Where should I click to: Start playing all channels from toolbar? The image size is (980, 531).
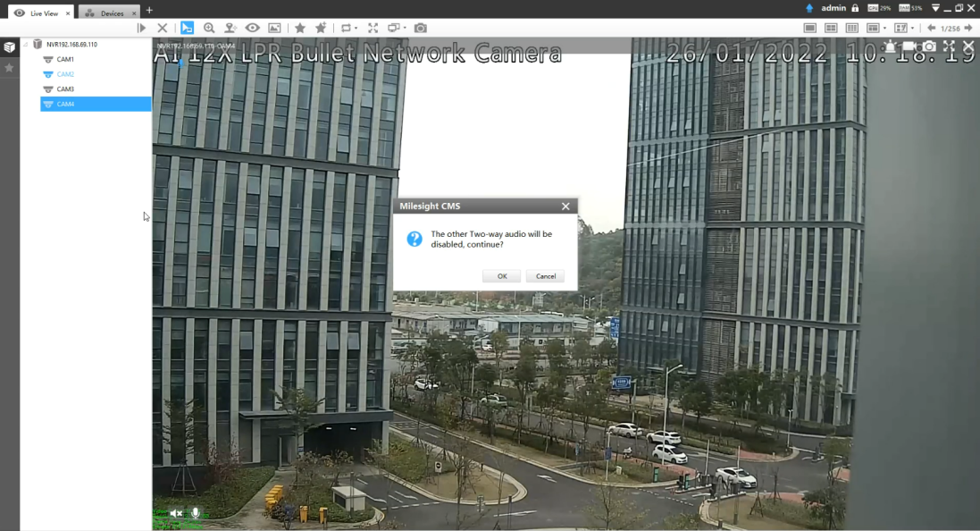(142, 28)
